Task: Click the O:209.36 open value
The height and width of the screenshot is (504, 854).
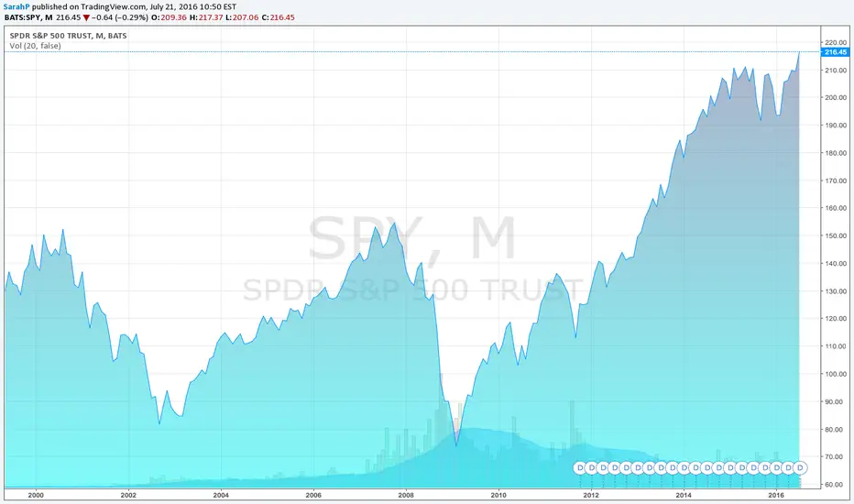Action: pyautogui.click(x=169, y=17)
